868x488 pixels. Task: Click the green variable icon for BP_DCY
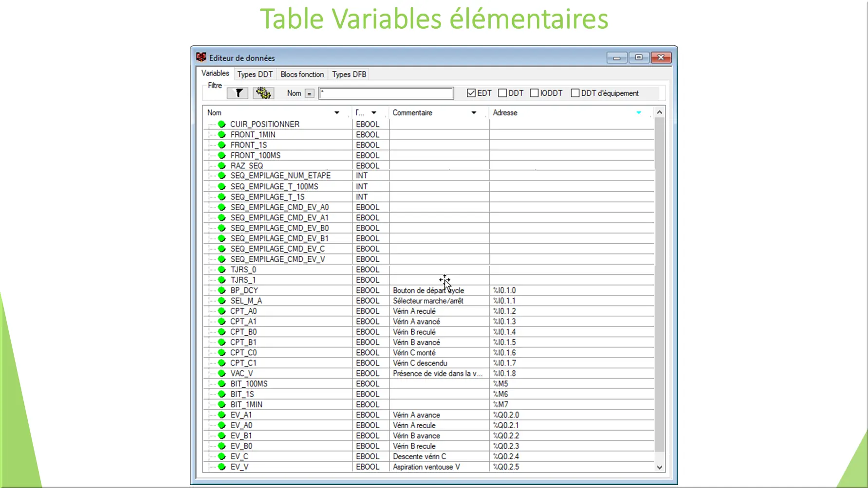click(x=222, y=290)
